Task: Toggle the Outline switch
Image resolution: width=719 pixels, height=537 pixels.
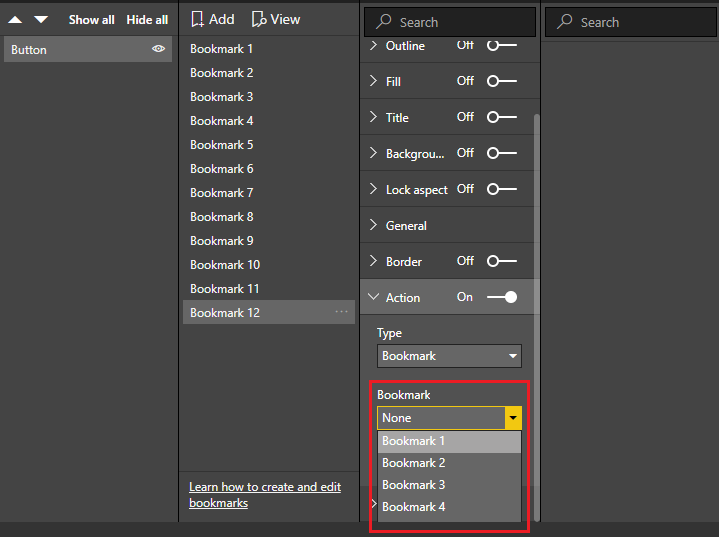Action: click(502, 45)
